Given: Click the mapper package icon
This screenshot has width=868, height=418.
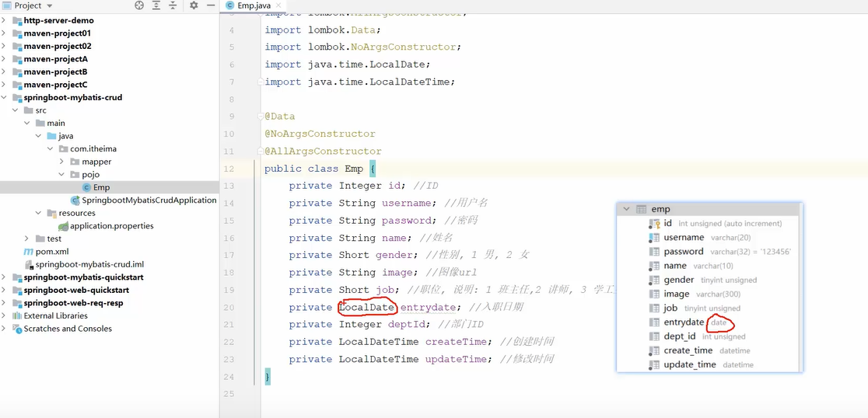Looking at the screenshot, I should point(75,162).
